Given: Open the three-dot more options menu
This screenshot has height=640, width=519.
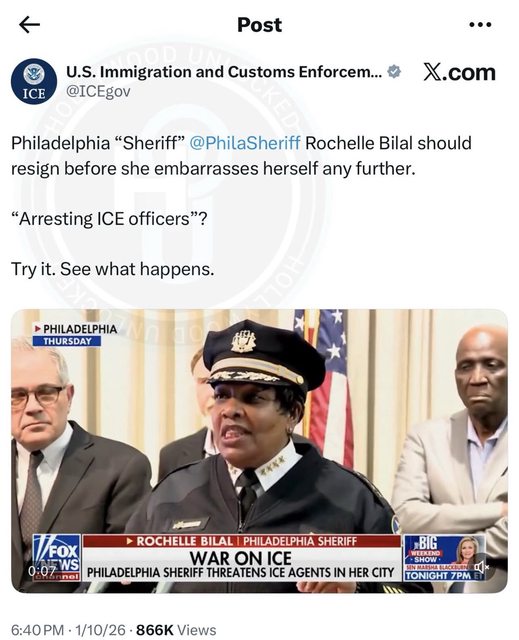Looking at the screenshot, I should click(480, 25).
